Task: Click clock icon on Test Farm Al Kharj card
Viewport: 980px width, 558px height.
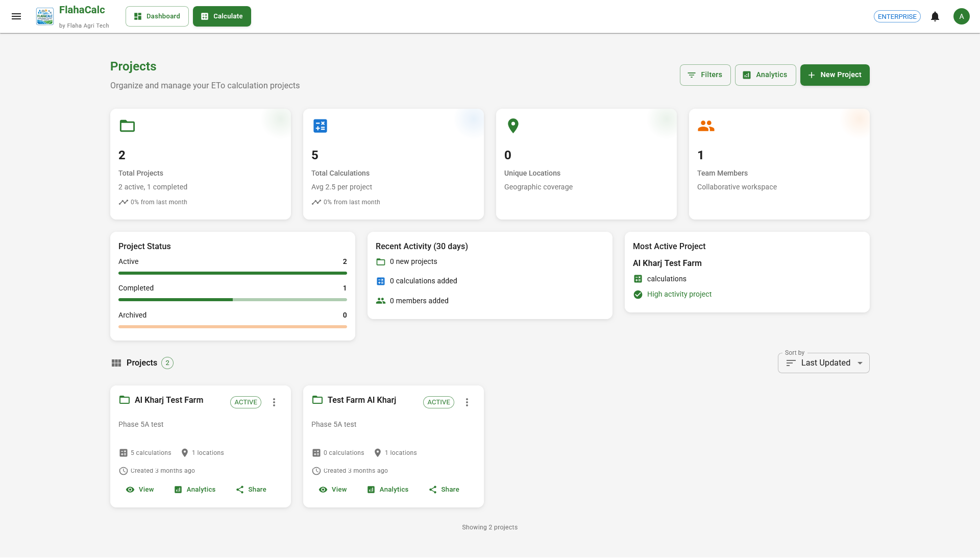Action: [x=316, y=471]
